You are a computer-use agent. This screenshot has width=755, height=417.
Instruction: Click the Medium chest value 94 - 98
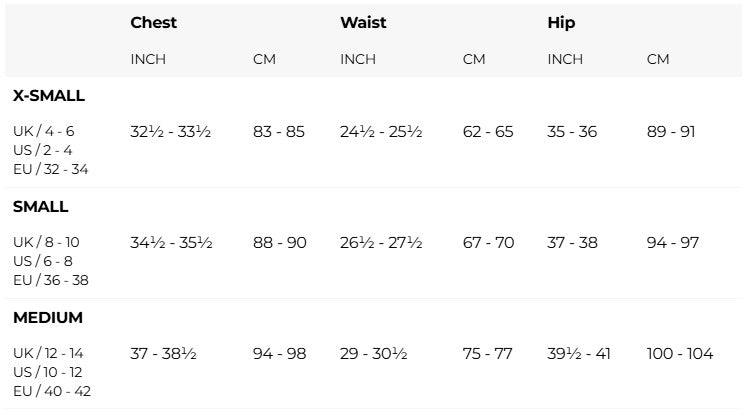280,354
